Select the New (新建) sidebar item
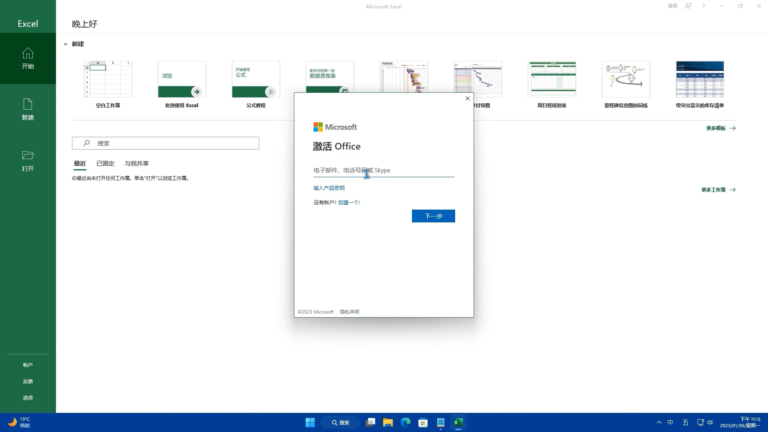Viewport: 768px width, 432px height. (28, 109)
